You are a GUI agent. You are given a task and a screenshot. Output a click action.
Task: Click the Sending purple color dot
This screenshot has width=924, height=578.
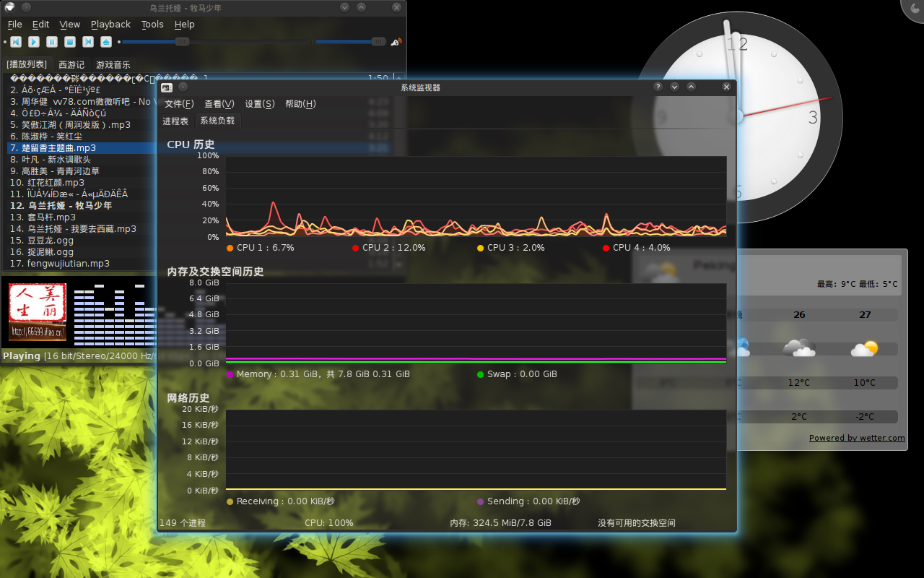tap(480, 501)
